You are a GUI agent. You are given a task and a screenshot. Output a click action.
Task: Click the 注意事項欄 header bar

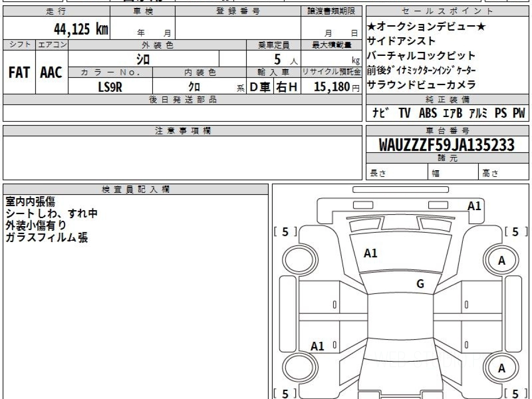pyautogui.click(x=183, y=131)
